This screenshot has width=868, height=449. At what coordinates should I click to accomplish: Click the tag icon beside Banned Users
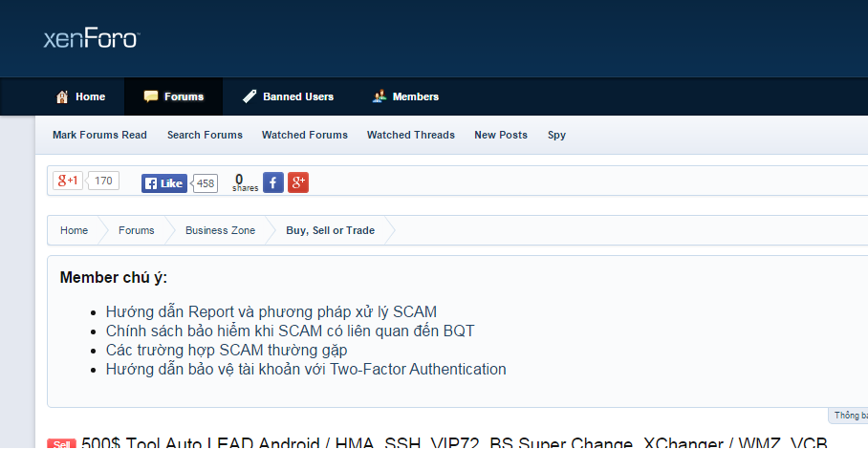250,96
